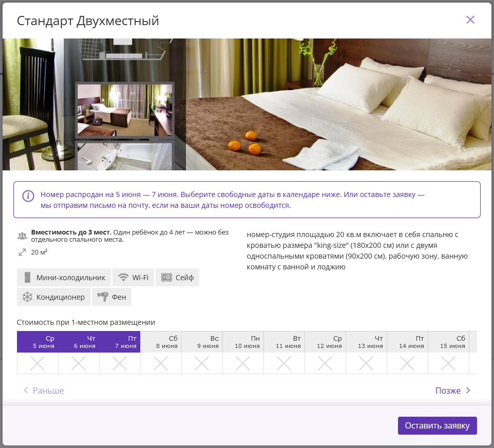Select the Ср 5 июня date header

37,342
